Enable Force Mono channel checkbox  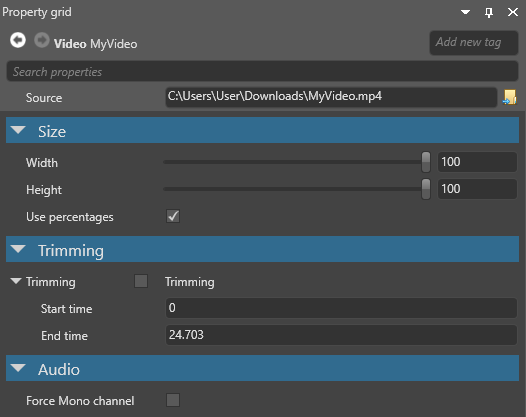173,400
